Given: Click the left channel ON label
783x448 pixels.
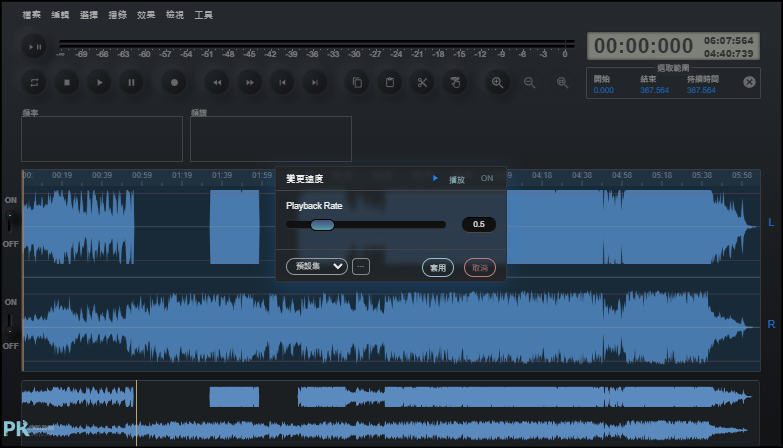Looking at the screenshot, I should [x=10, y=200].
